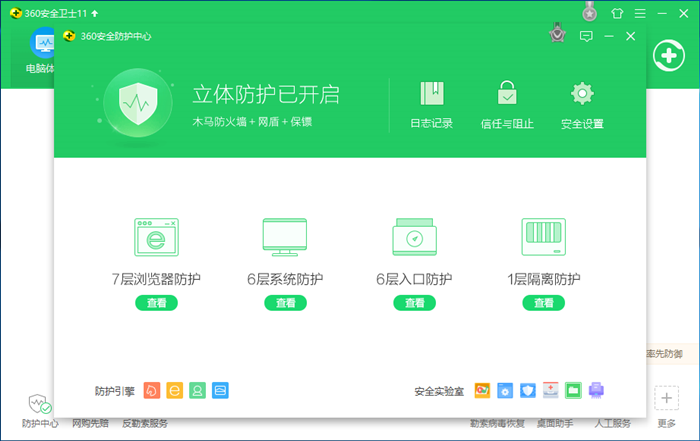
Task: Open 信任与阻止 trust and block list
Action: tap(507, 105)
